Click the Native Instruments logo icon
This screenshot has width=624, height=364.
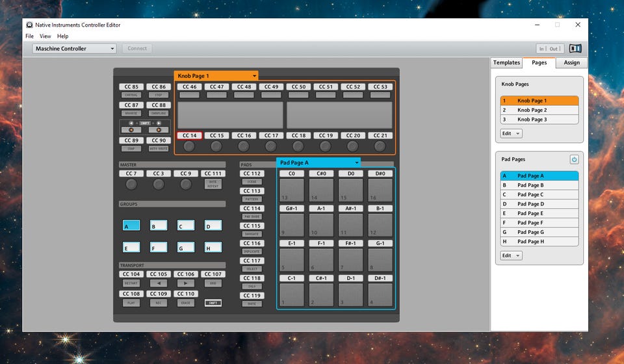[575, 49]
